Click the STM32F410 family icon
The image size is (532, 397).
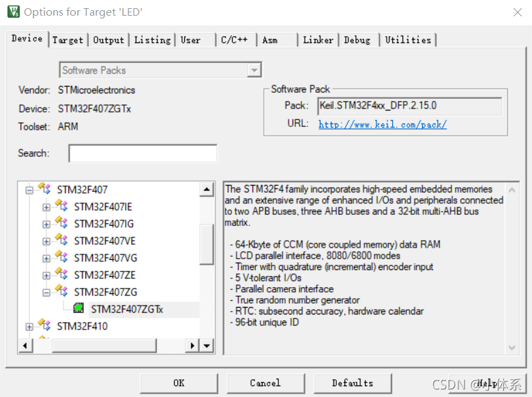[x=44, y=325]
